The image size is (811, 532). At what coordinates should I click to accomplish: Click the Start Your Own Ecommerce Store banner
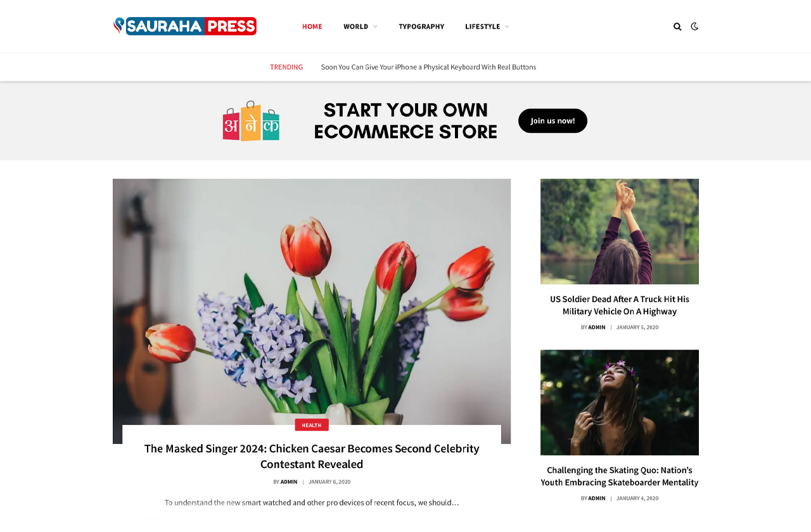[x=405, y=121]
